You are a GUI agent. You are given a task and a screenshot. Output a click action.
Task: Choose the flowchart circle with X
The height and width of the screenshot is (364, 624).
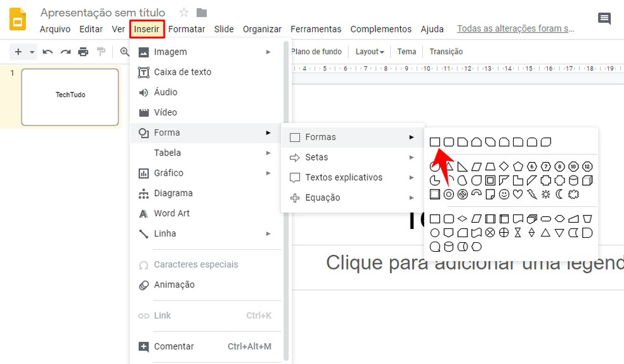490,233
